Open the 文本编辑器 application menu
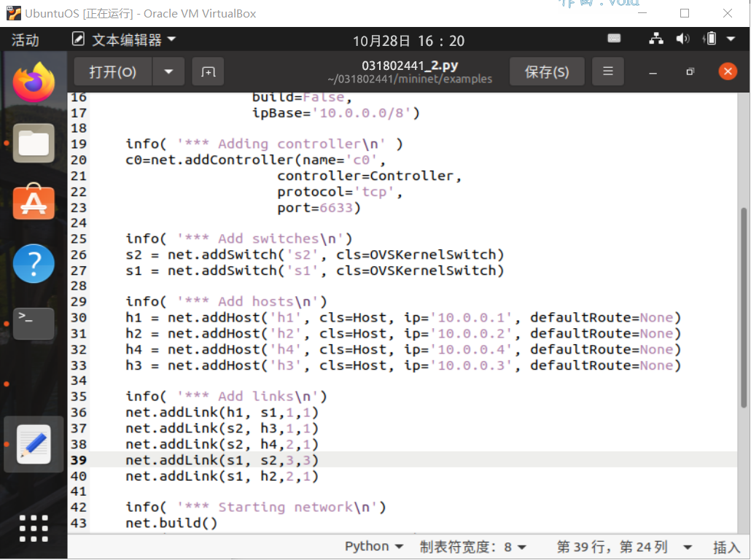Screen dimensions: 751x560 125,40
